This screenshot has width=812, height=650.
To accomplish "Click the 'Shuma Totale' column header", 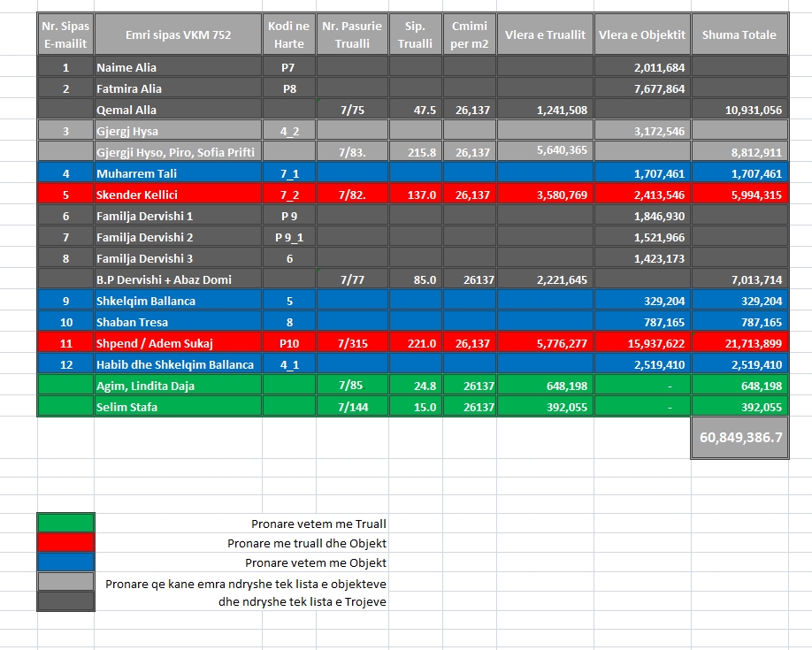I will (739, 35).
